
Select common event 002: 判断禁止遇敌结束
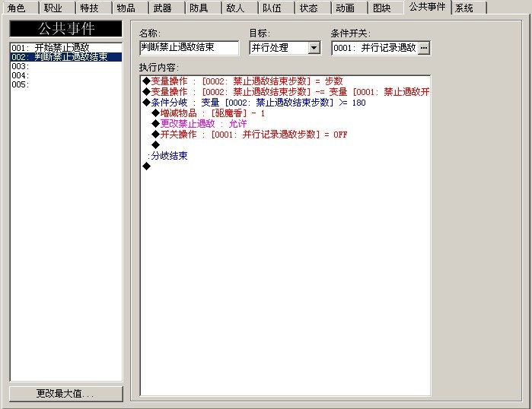tap(66, 56)
